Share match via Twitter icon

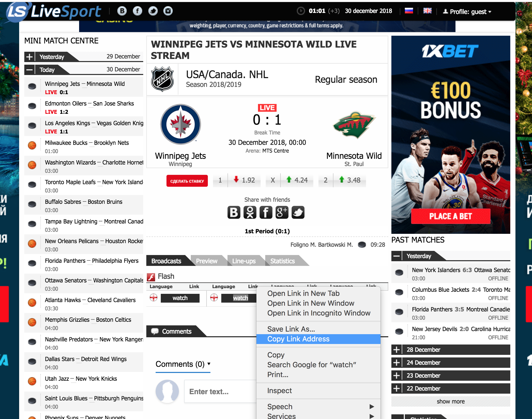(x=298, y=212)
